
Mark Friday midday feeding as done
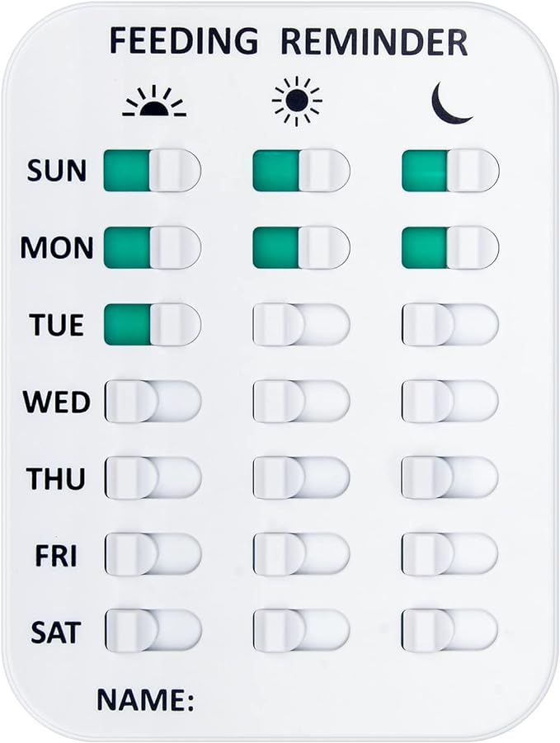click(301, 554)
